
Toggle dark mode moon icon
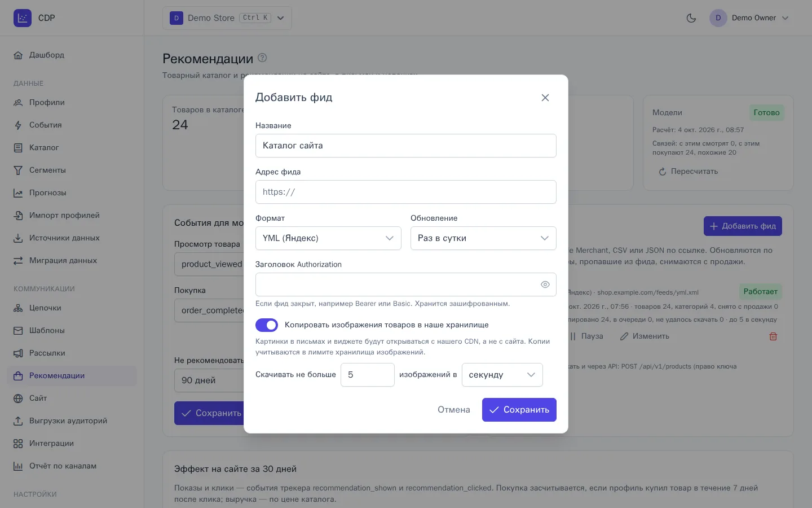tap(691, 18)
